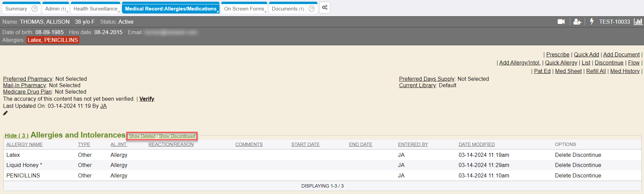
Task: Pop out the Documents tab arrow icon
Action: pos(312,9)
